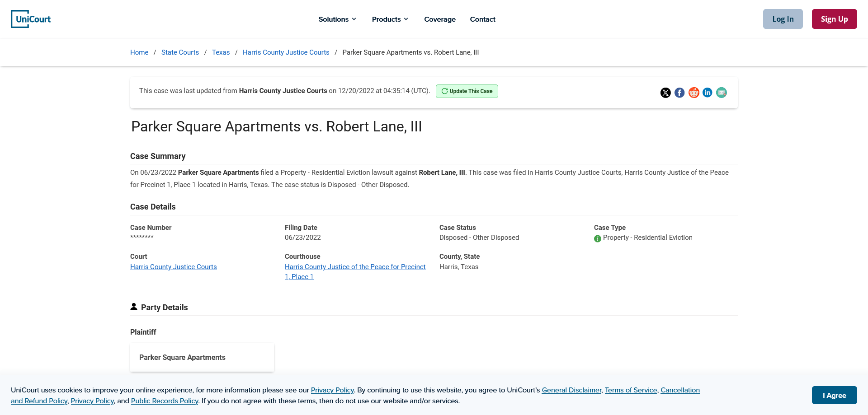Click 'Disposed - Other Disposed' status text
The width and height of the screenshot is (868, 415).
pos(479,238)
